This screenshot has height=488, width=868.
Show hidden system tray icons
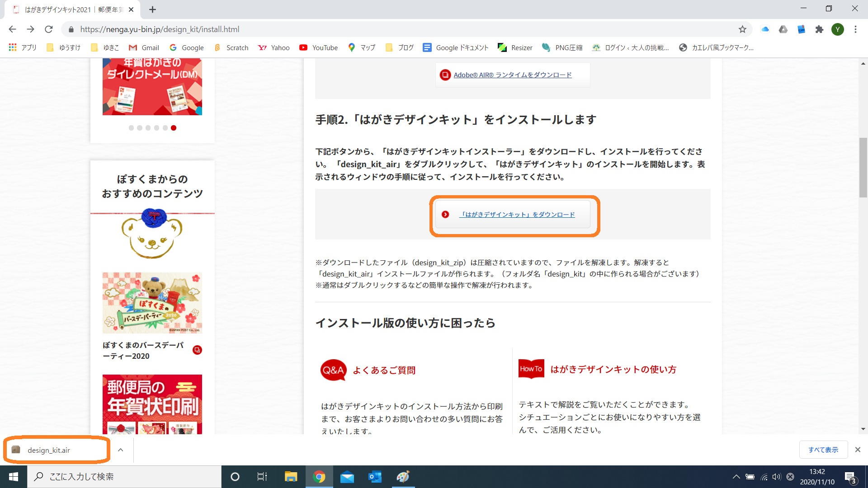[736, 477]
